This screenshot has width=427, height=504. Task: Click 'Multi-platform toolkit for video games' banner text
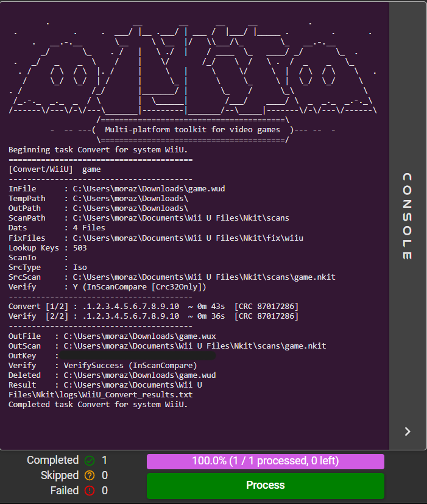point(192,130)
